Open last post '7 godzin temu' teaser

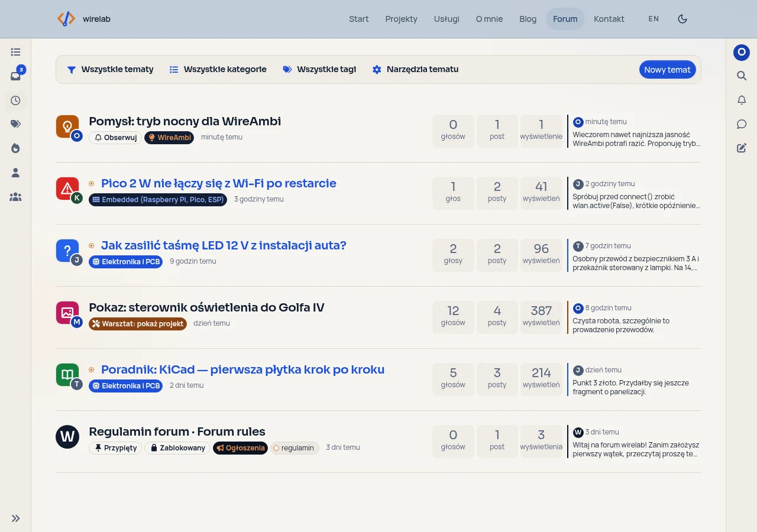point(608,246)
